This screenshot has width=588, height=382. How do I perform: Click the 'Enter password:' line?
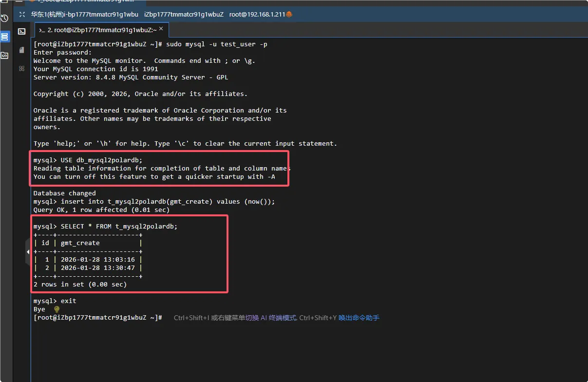pos(63,53)
